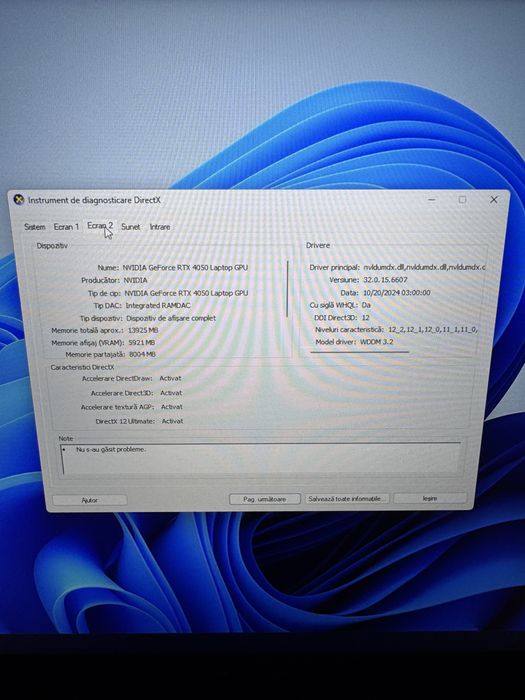Click the Ajutor button
Image resolution: width=525 pixels, height=700 pixels.
click(90, 500)
